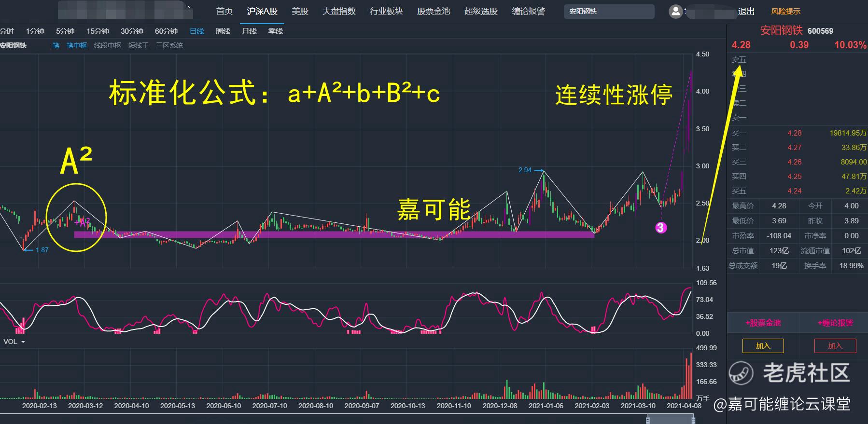
Task: Open the 美股 navigation item
Action: [x=300, y=11]
